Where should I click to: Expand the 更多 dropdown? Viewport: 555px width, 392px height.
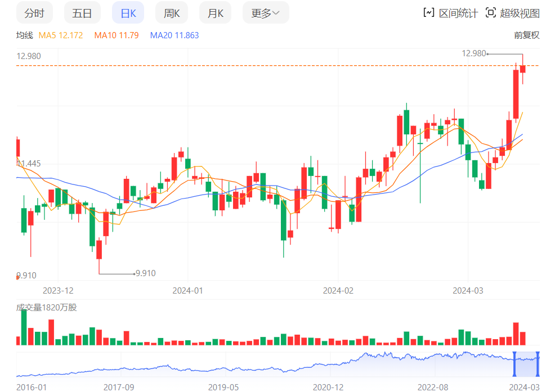(266, 13)
